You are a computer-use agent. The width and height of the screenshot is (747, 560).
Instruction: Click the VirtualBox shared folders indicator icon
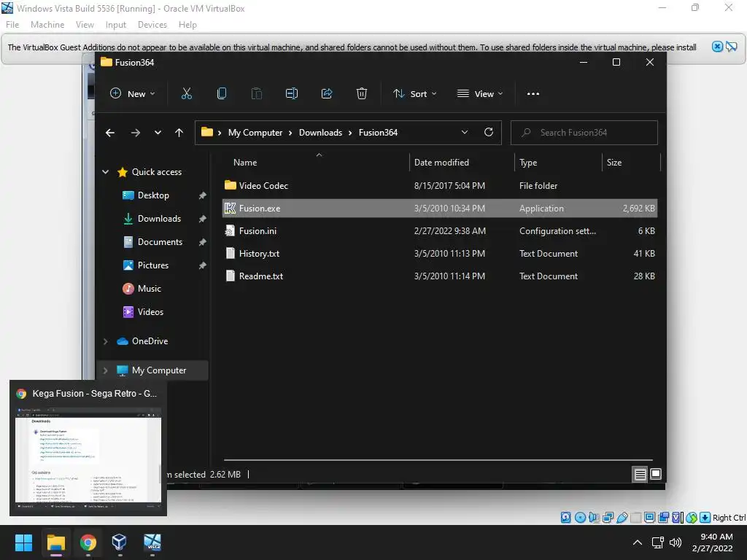click(635, 518)
